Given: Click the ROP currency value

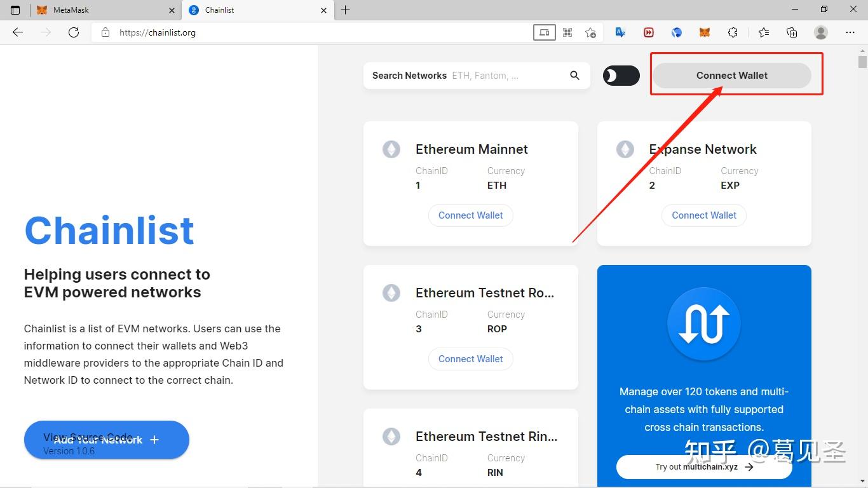Looking at the screenshot, I should pos(497,329).
